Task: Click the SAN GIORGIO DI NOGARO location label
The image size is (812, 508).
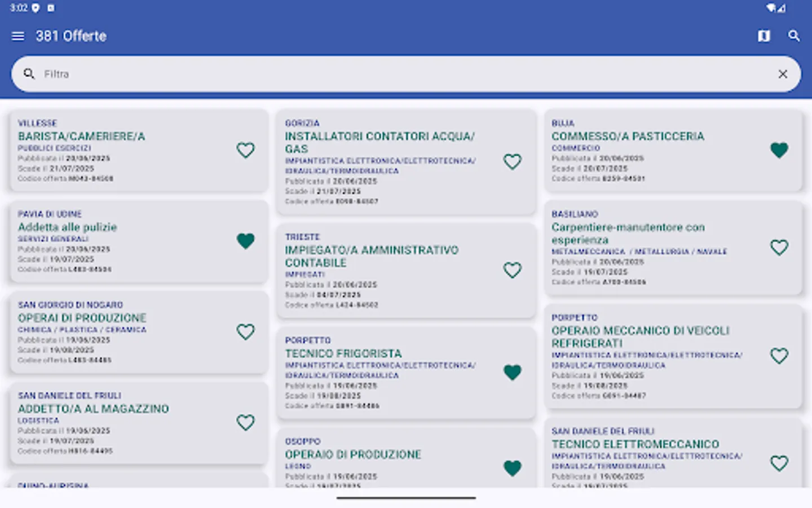Action: coord(70,305)
